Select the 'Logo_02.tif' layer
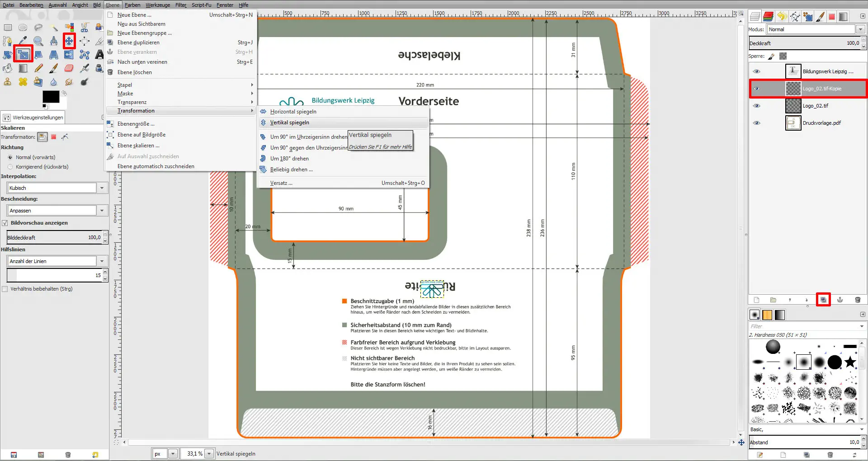This screenshot has width=868, height=461. point(816,106)
